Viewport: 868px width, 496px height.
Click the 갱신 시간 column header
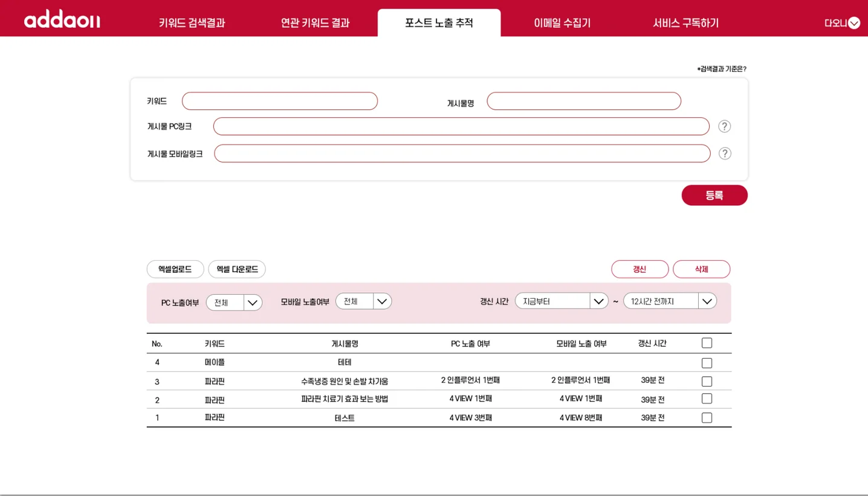click(652, 343)
